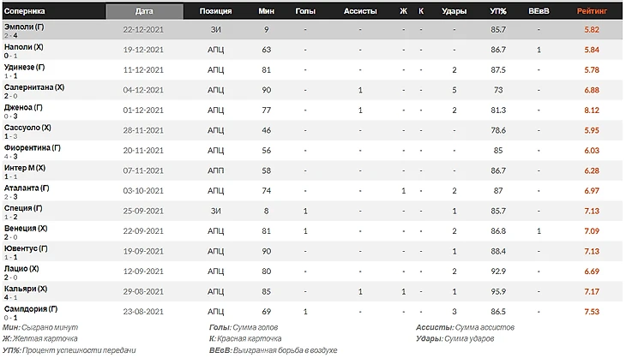Sort table by Дата column header
The image size is (626, 364).
144,11
